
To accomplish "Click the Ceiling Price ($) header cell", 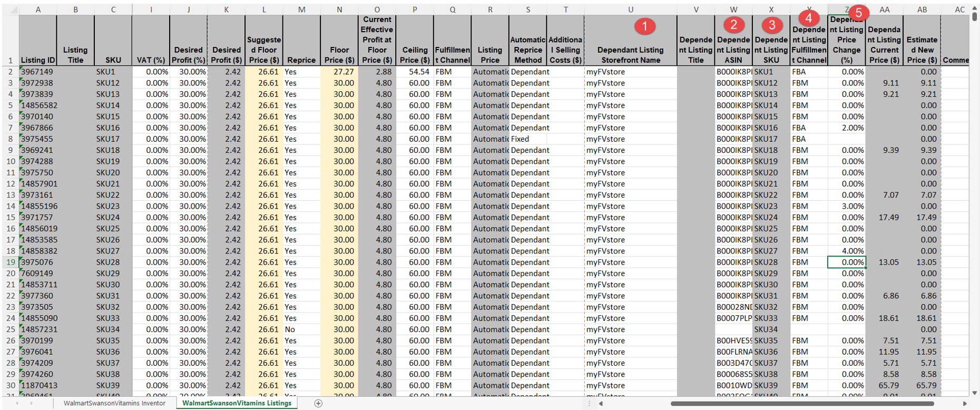I will [415, 41].
